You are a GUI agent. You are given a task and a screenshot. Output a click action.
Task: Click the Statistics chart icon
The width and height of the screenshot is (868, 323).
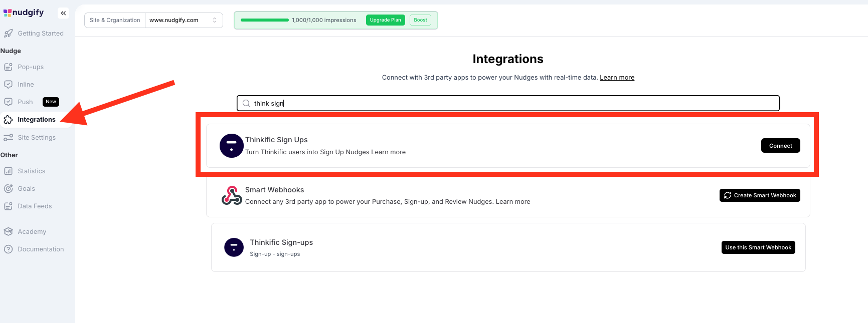pyautogui.click(x=9, y=171)
